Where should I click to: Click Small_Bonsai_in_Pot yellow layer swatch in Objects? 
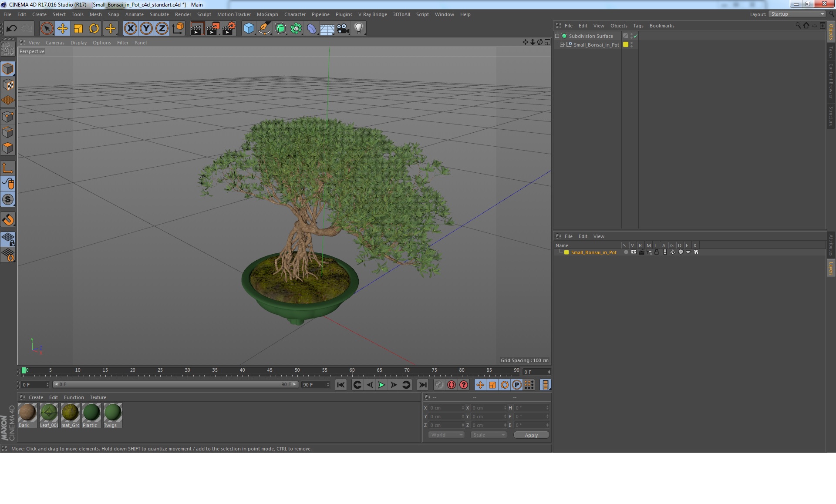tap(626, 44)
